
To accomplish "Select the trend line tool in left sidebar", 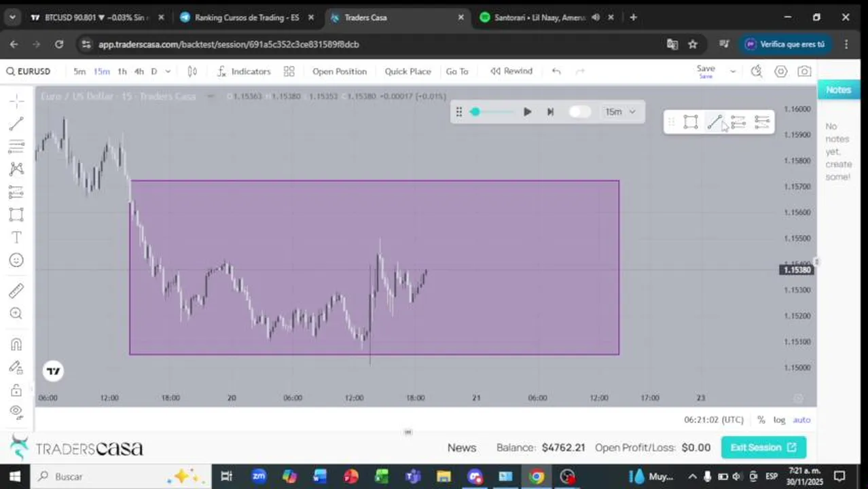I will pyautogui.click(x=17, y=124).
